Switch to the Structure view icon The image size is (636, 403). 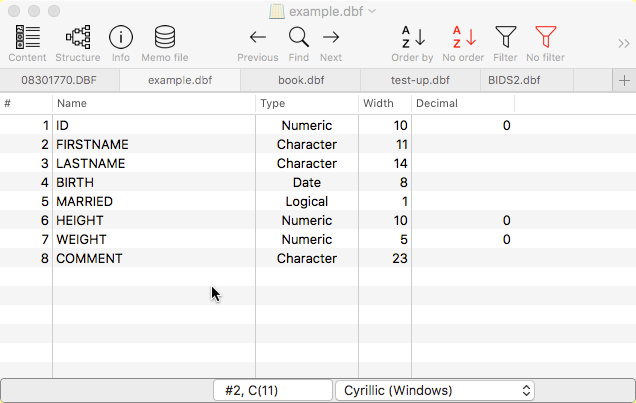[77, 38]
